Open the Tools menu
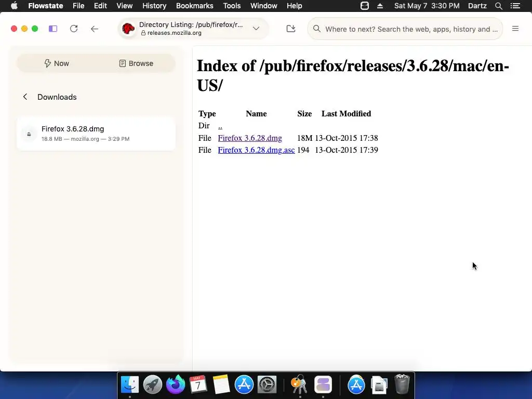 (232, 6)
